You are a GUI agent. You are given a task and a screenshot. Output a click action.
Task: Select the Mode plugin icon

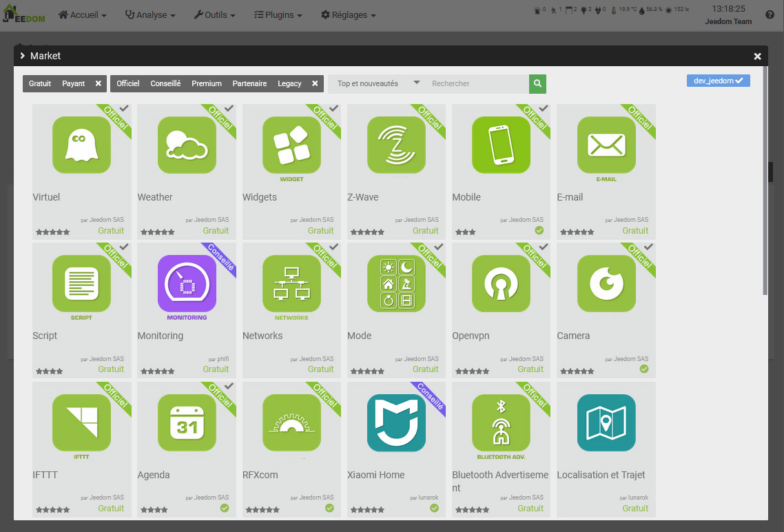(x=397, y=283)
